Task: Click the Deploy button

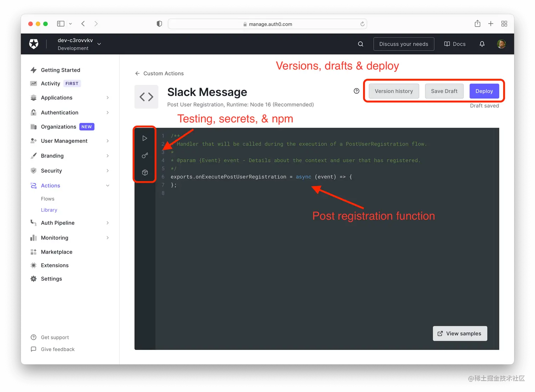Action: click(x=484, y=91)
